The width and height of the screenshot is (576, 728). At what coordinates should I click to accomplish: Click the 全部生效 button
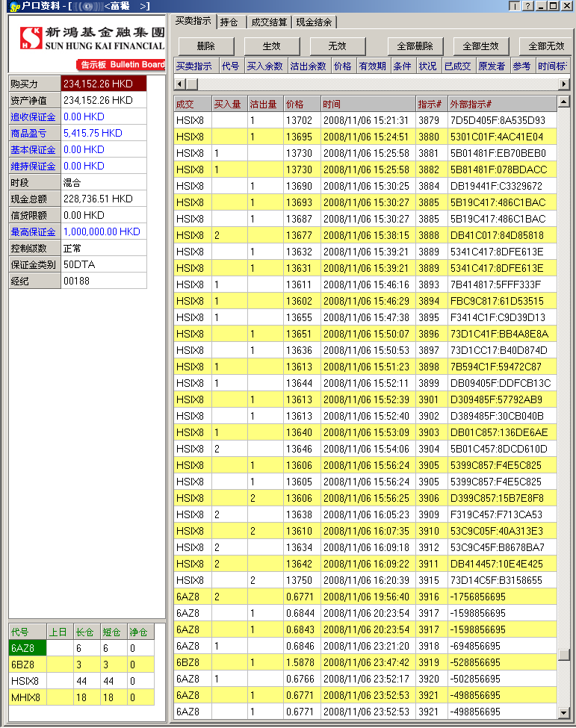click(481, 46)
